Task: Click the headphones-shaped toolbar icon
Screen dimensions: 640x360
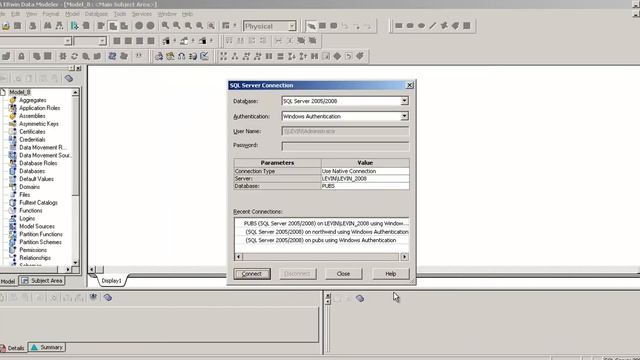Action: coord(182,56)
